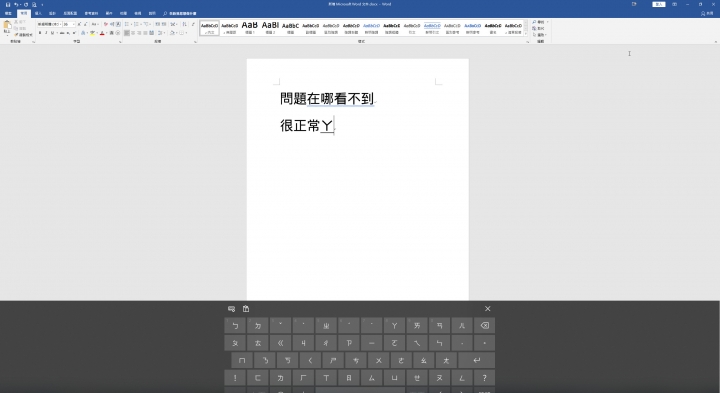
Task: Switch to the Insert ribbon tab
Action: [x=39, y=13]
